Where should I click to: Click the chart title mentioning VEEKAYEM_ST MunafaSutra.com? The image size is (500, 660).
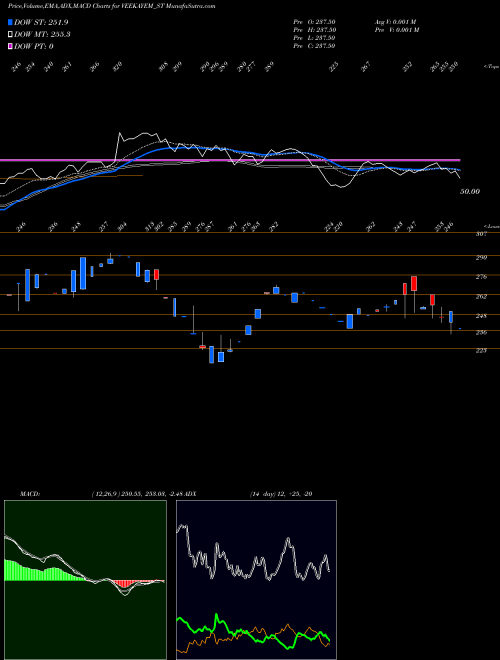[x=112, y=6]
